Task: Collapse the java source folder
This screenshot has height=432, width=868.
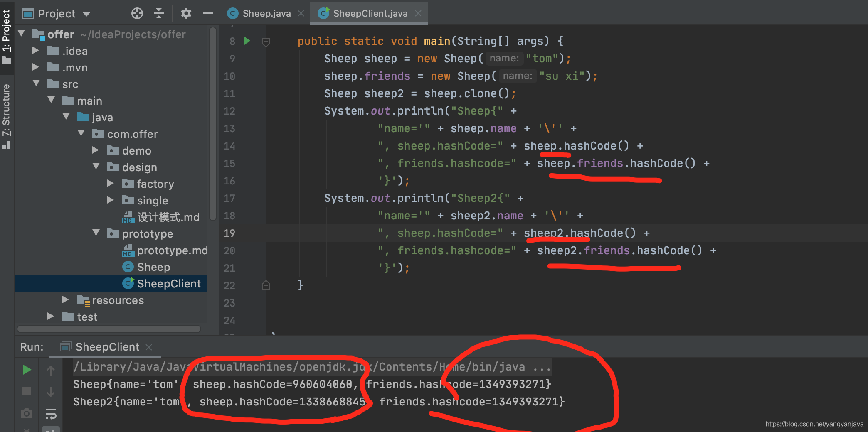Action: (66, 116)
